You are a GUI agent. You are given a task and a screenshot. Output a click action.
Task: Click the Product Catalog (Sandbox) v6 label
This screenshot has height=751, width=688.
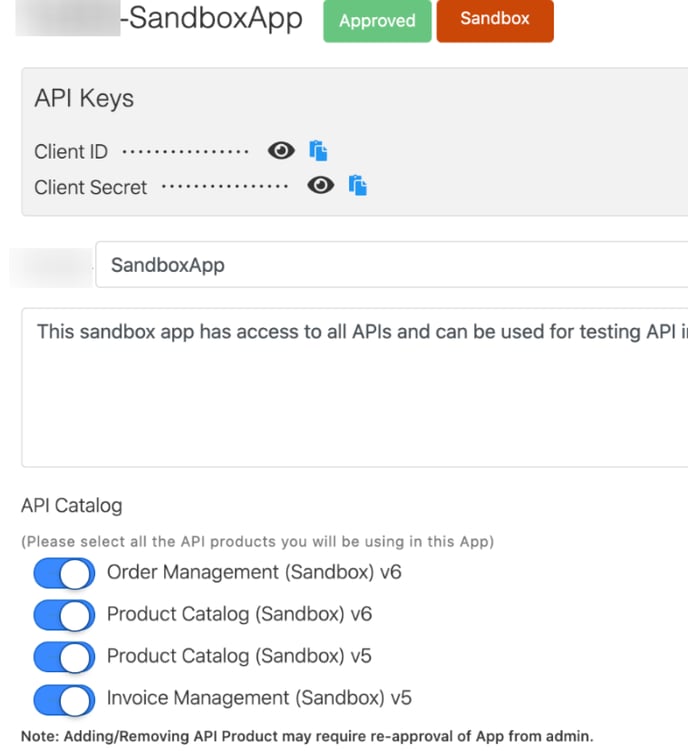point(239,614)
